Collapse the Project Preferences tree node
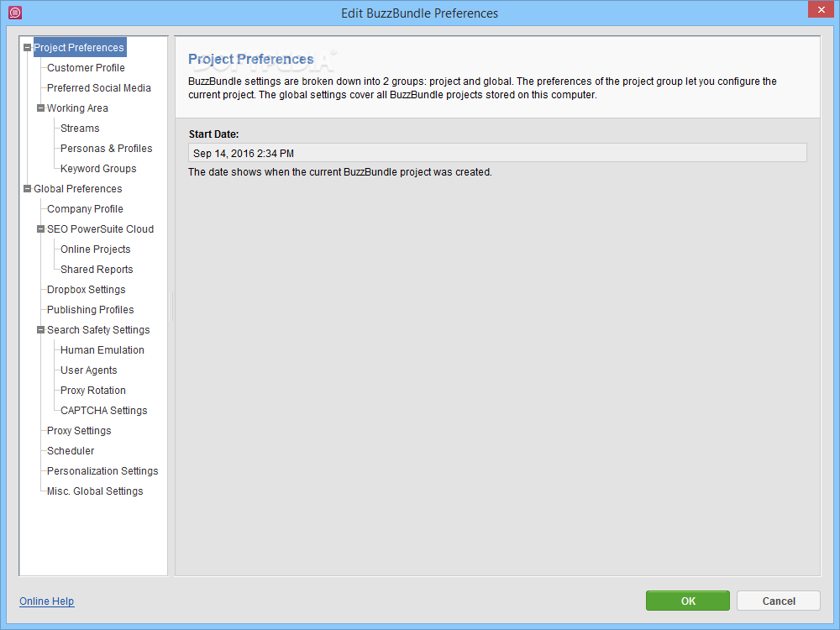The height and width of the screenshot is (630, 840). (28, 48)
